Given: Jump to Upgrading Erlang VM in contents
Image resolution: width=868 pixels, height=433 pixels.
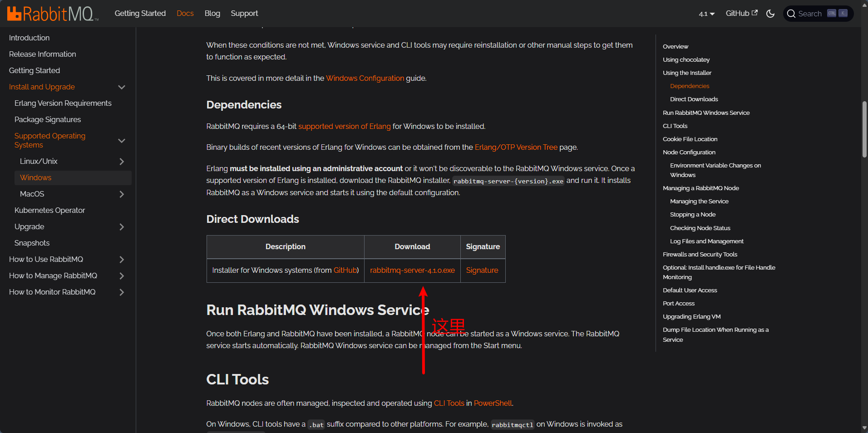Looking at the screenshot, I should (x=691, y=316).
